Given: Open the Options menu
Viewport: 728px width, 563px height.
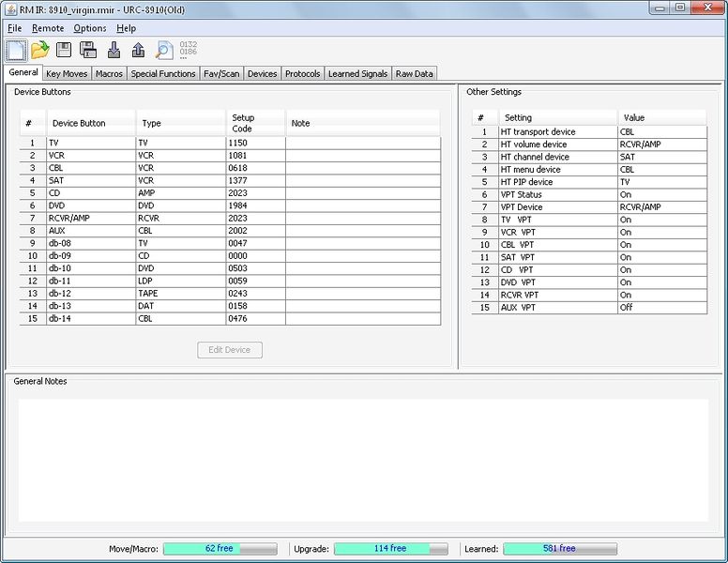Looking at the screenshot, I should (90, 28).
